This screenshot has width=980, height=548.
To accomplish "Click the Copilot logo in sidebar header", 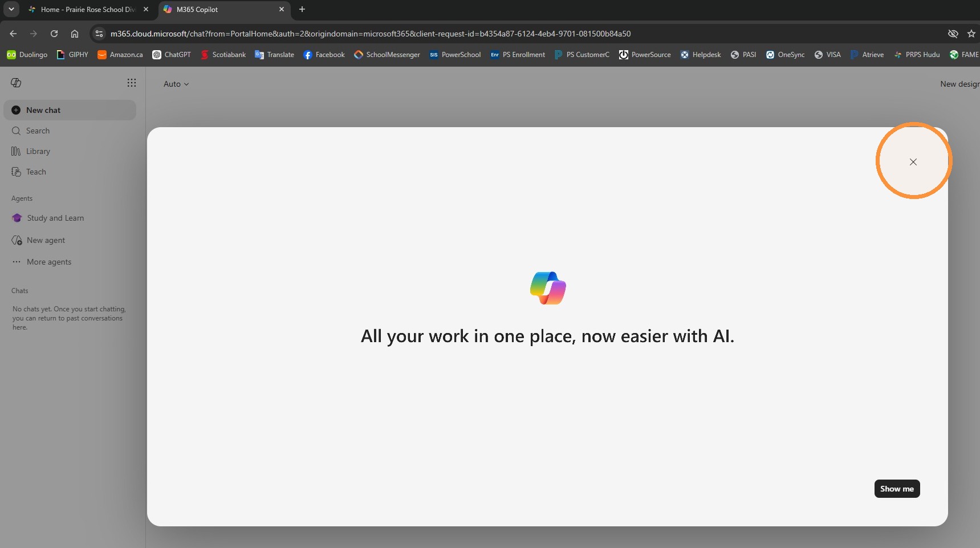I will click(16, 83).
